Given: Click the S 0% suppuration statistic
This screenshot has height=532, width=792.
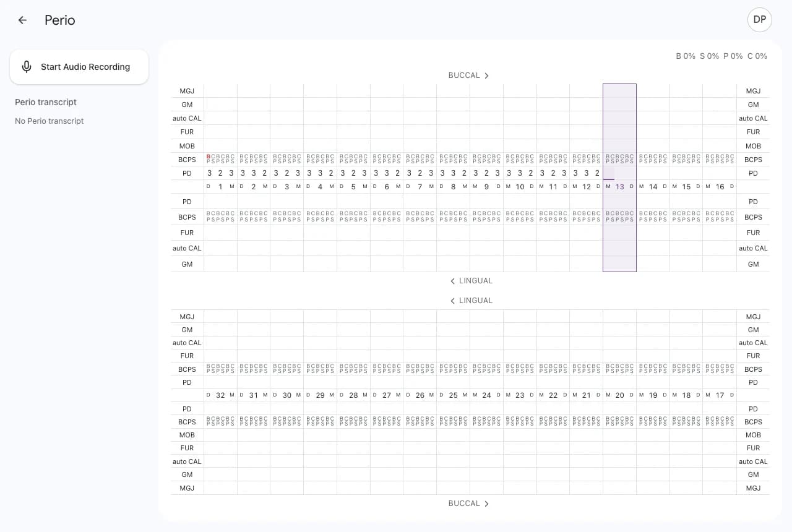Looking at the screenshot, I should tap(709, 56).
